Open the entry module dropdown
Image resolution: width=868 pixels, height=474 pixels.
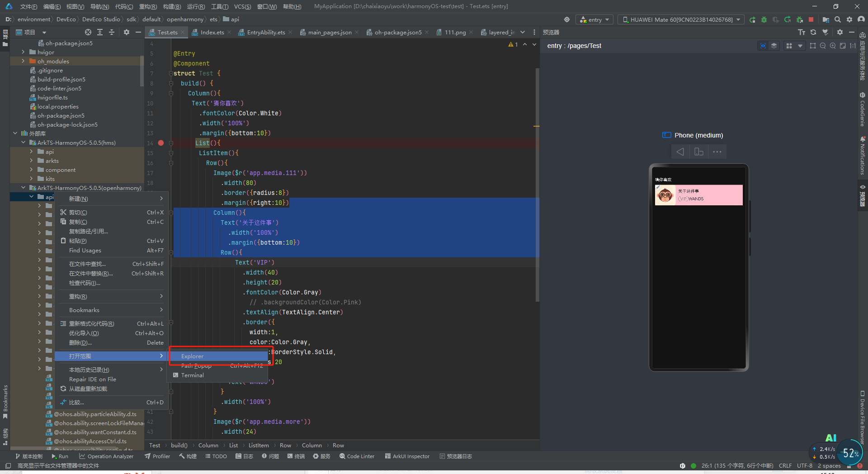pos(594,19)
